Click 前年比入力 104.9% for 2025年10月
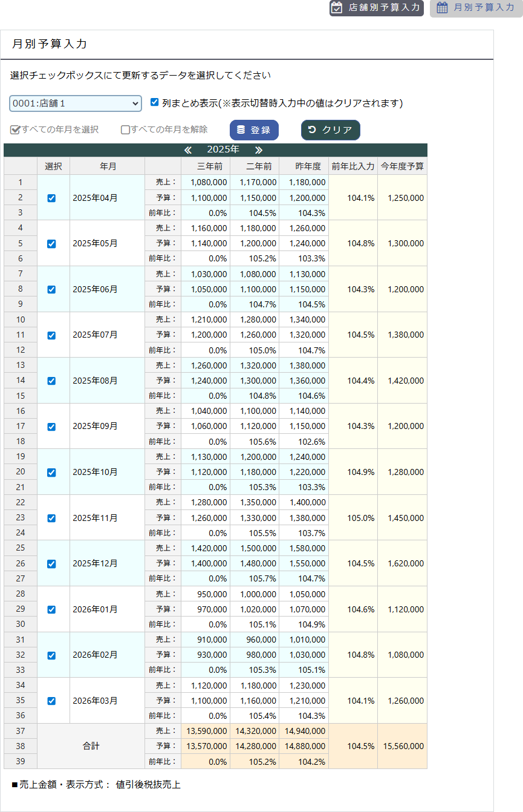Viewport: 523px width, 812px height. point(353,472)
